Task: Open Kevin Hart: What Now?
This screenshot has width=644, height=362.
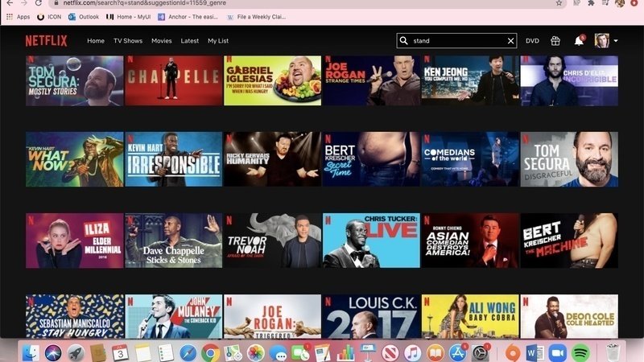Action: click(74, 159)
